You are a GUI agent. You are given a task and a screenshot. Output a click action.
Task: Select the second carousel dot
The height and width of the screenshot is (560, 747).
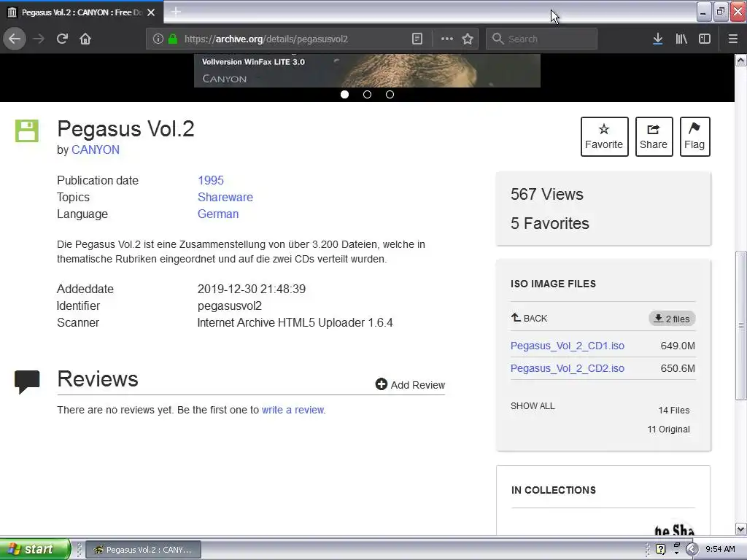point(367,94)
